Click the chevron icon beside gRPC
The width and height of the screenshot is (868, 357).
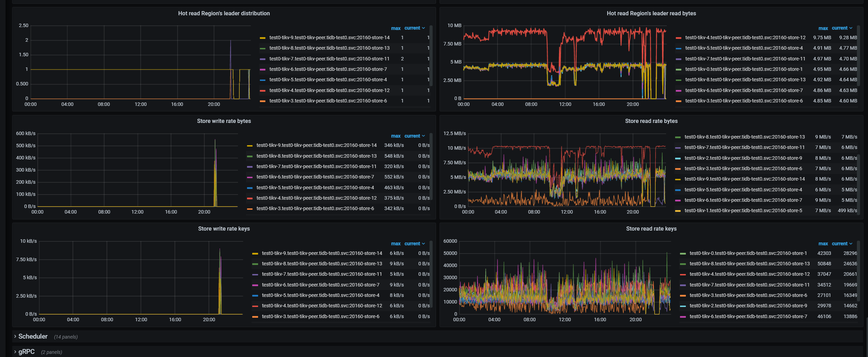click(x=15, y=352)
